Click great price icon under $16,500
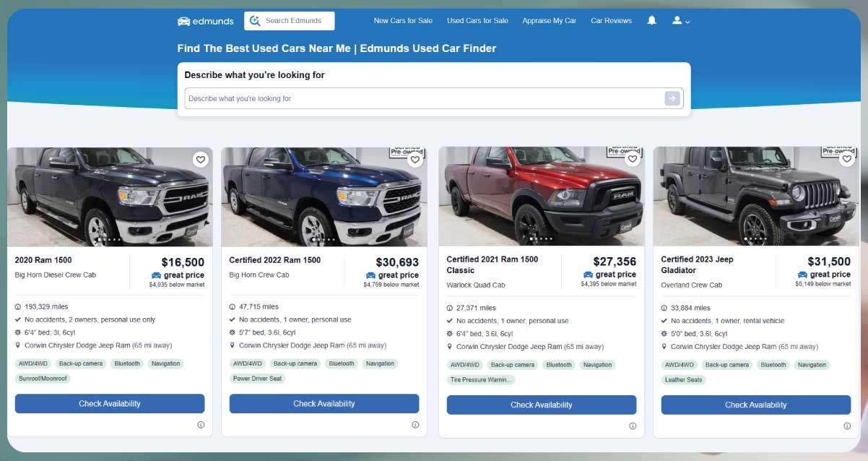The width and height of the screenshot is (868, 461). [x=156, y=275]
